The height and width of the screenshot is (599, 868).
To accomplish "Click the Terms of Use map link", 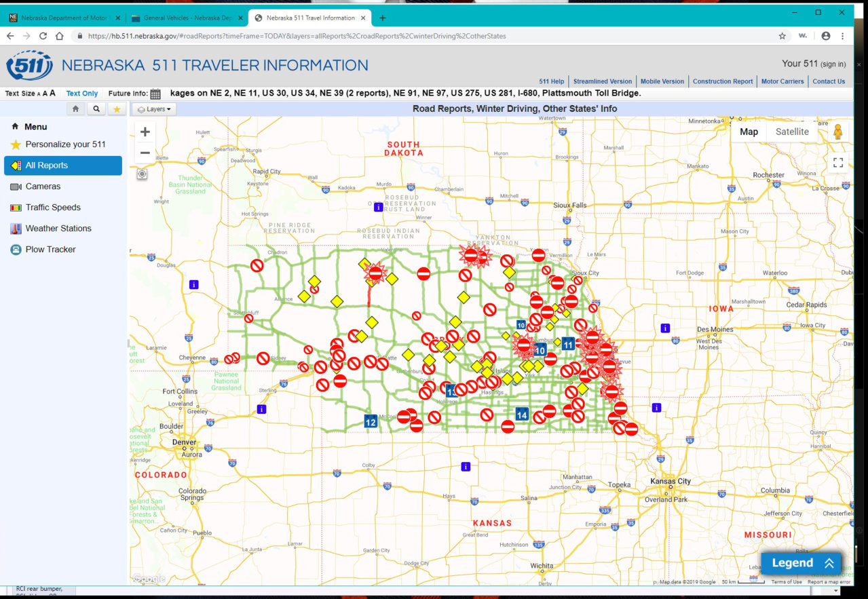I will click(786, 582).
